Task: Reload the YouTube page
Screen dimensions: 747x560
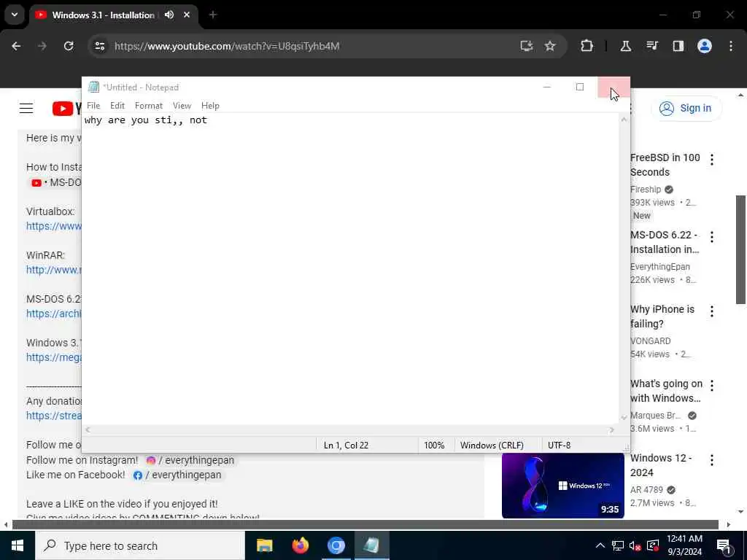Action: coord(69,46)
